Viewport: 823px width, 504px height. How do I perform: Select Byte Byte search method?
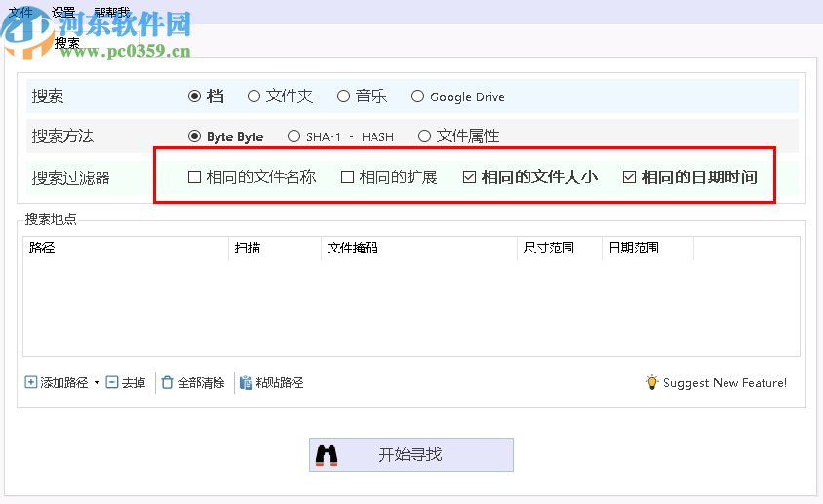point(195,136)
